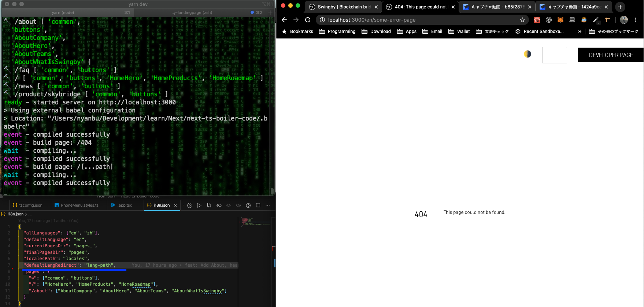Viewport: 644px width, 307px height.
Task: Bookmark this page with the star icon
Action: pyautogui.click(x=522, y=20)
